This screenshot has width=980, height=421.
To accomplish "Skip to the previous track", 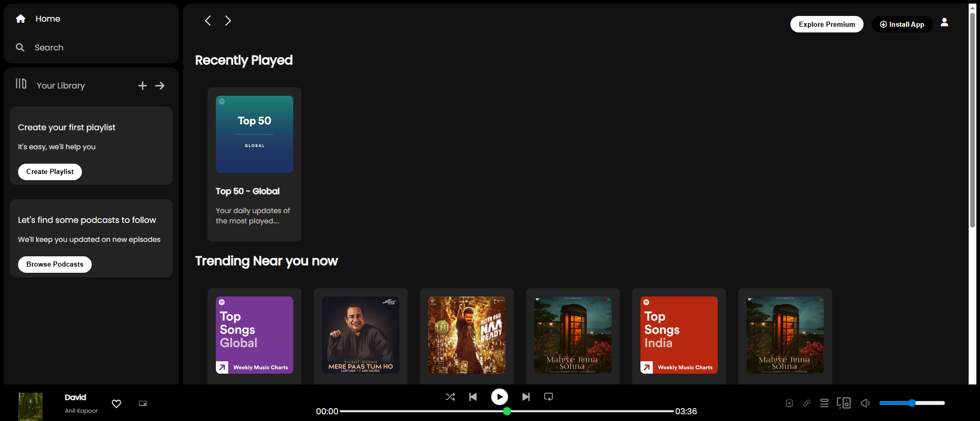I will (x=473, y=397).
